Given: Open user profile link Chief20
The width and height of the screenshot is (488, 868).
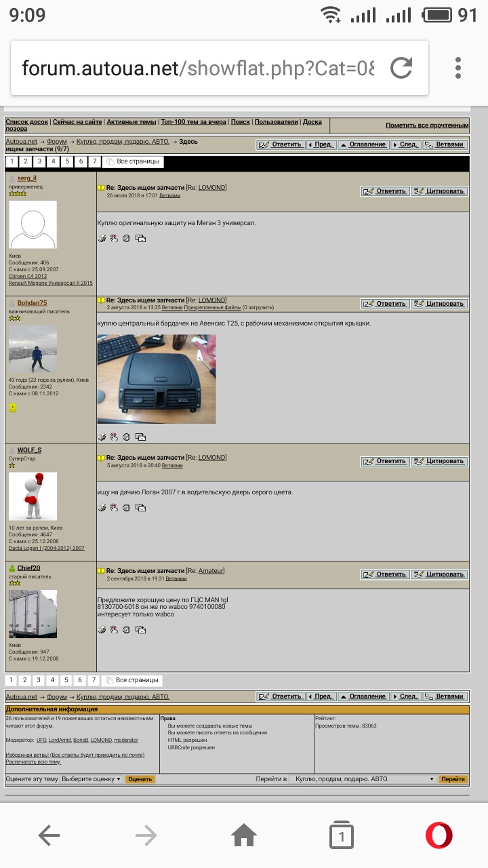Looking at the screenshot, I should 28,568.
